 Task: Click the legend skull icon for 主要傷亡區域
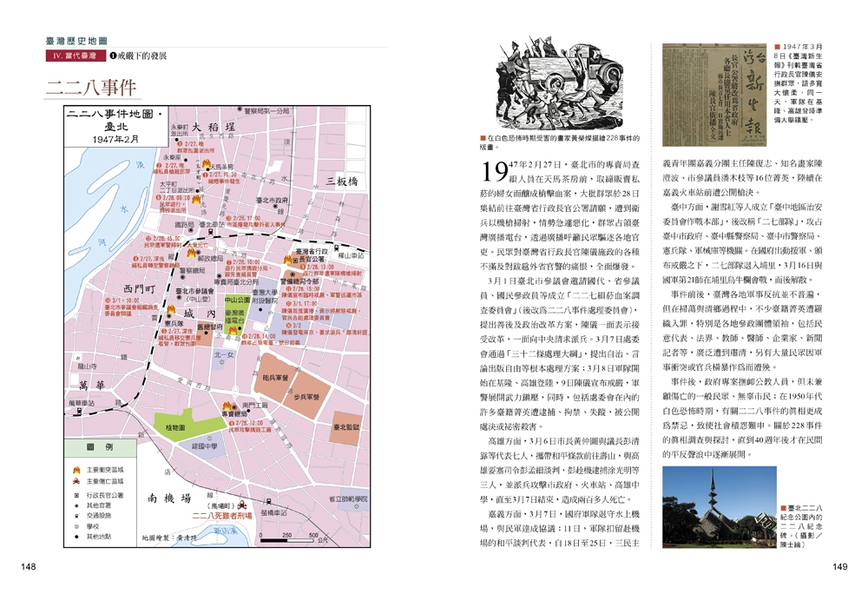coord(76,482)
